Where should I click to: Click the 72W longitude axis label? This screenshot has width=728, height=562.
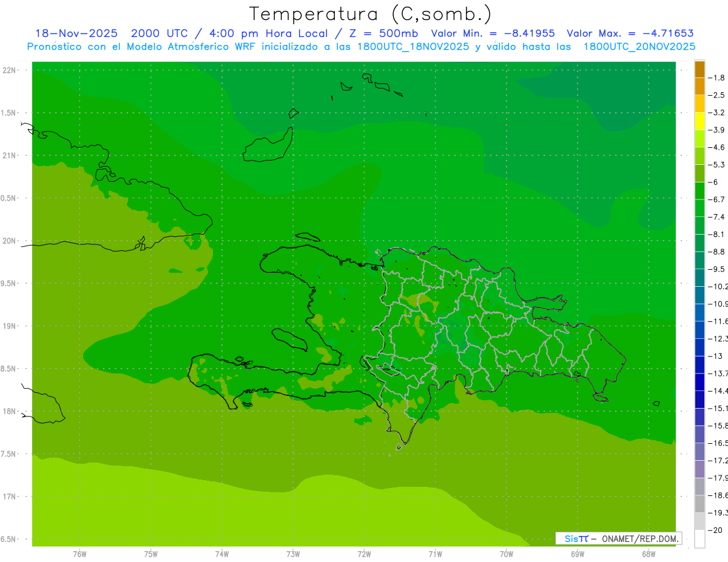(x=364, y=553)
